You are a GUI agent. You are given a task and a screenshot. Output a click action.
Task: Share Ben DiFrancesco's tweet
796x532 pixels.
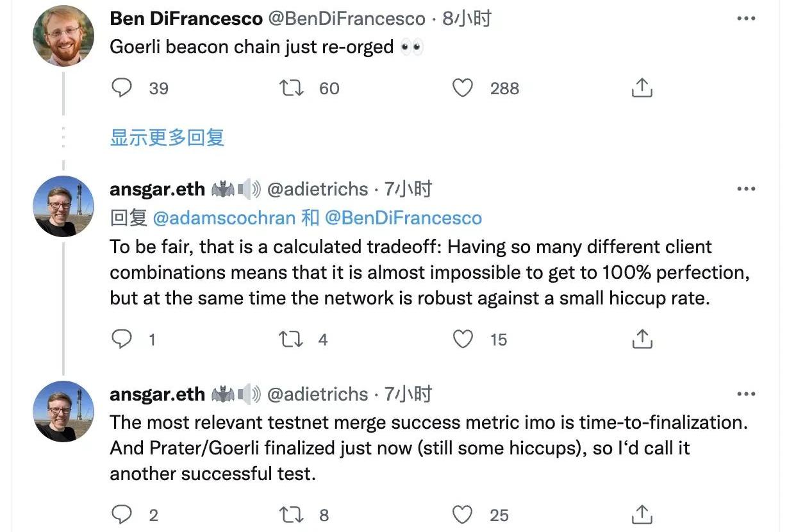[642, 88]
